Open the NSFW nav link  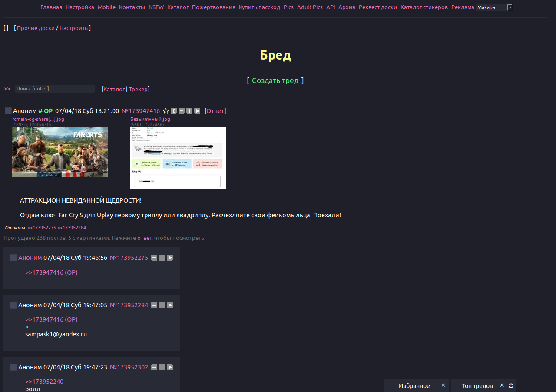coord(156,7)
